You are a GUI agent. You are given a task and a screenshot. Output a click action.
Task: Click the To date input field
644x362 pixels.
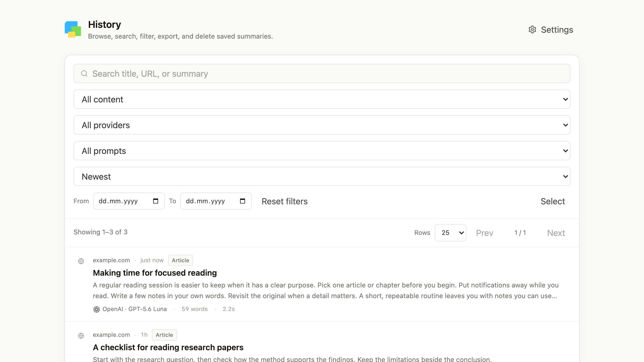216,201
